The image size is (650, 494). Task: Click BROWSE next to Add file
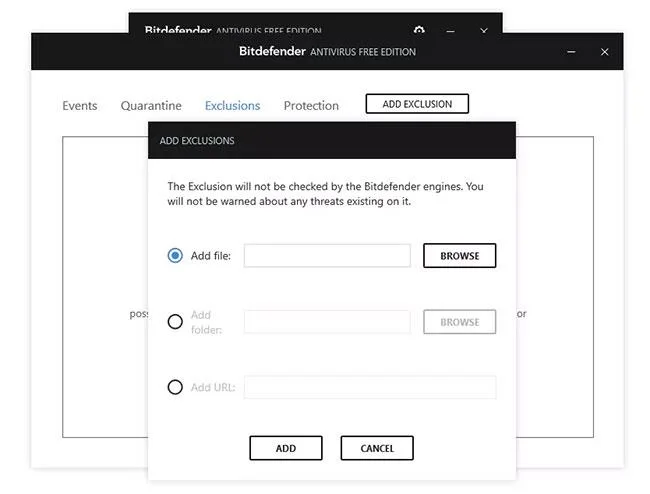click(459, 256)
